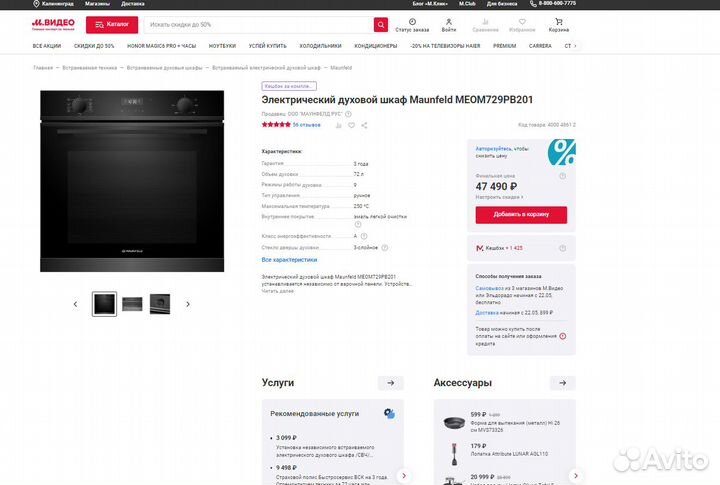Screen dimensions: 720x485
Task: Select -20% НА ТЕЛЕВИЗОРЫ HAIER menu item
Action: 445,46
